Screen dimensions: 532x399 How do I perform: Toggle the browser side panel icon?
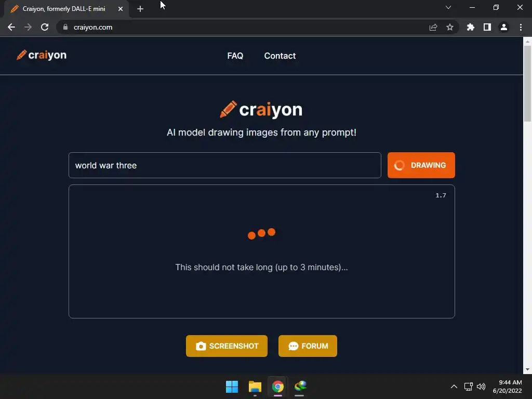tap(487, 27)
